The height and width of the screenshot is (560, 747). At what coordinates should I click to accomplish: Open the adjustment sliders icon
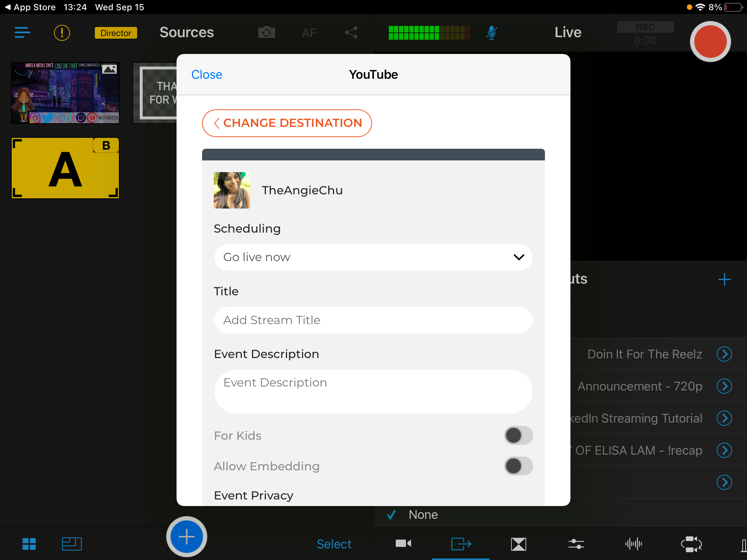pyautogui.click(x=576, y=544)
